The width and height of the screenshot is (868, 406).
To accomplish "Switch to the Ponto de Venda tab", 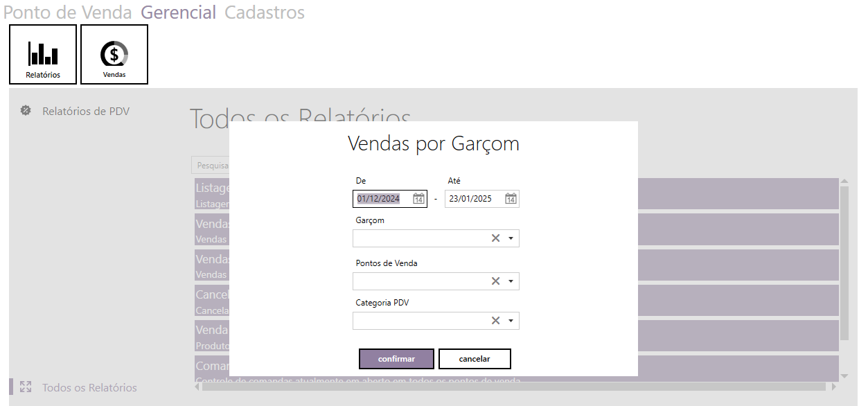I will point(68,12).
